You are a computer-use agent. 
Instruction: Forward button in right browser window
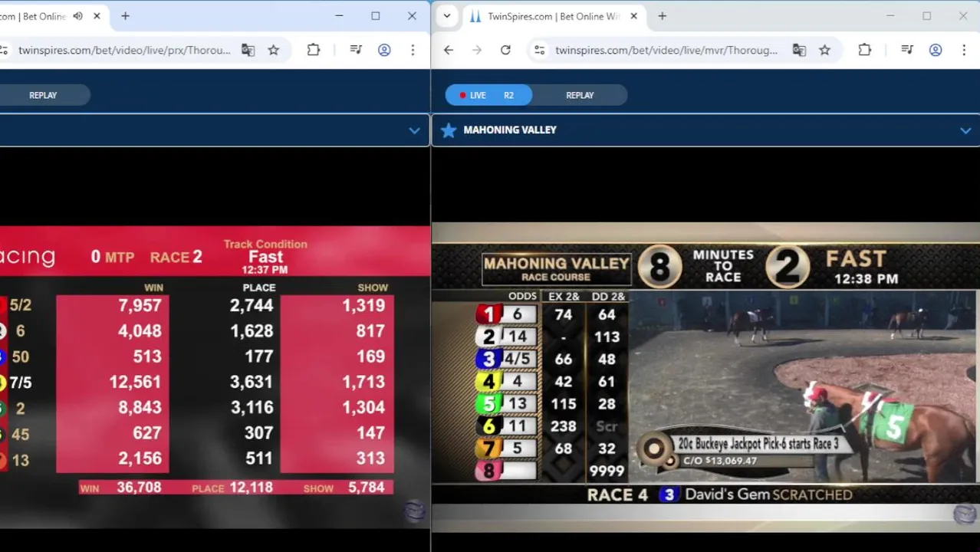pos(477,50)
